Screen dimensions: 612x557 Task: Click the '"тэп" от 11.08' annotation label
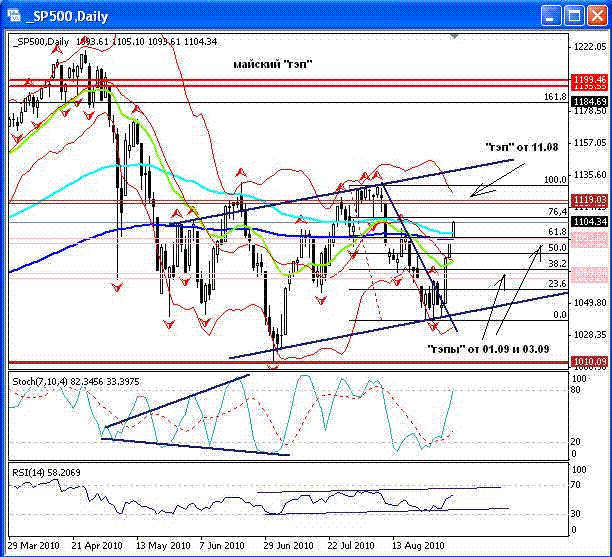[522, 147]
